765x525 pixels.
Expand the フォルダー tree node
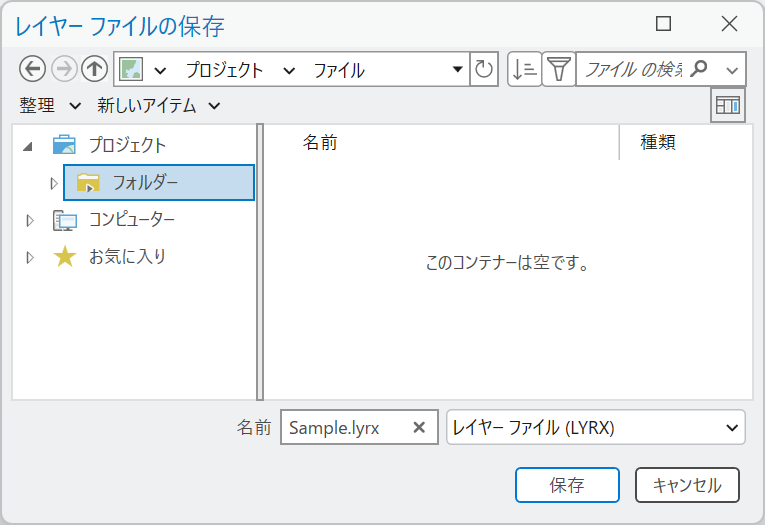tap(54, 183)
